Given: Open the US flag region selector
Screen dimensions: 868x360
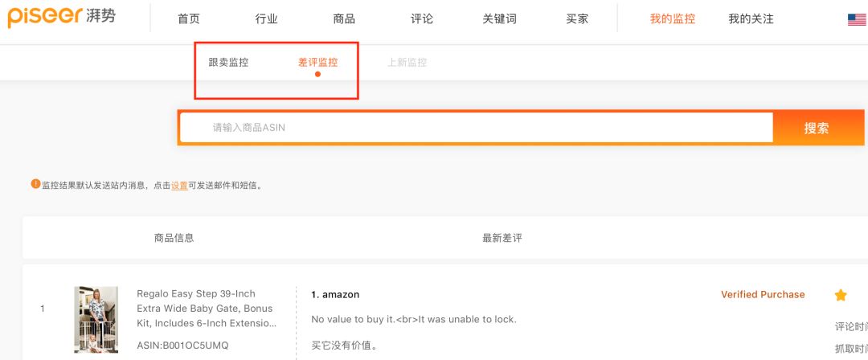Looking at the screenshot, I should (857, 19).
